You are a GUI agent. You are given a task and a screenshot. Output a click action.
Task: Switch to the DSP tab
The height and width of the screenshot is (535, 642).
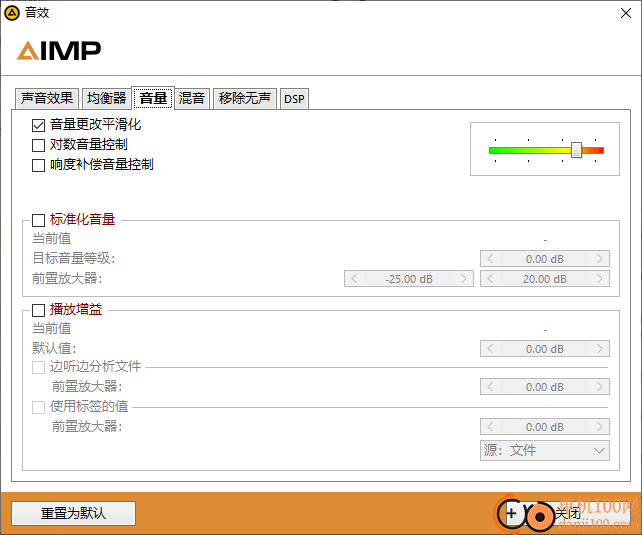[294, 99]
